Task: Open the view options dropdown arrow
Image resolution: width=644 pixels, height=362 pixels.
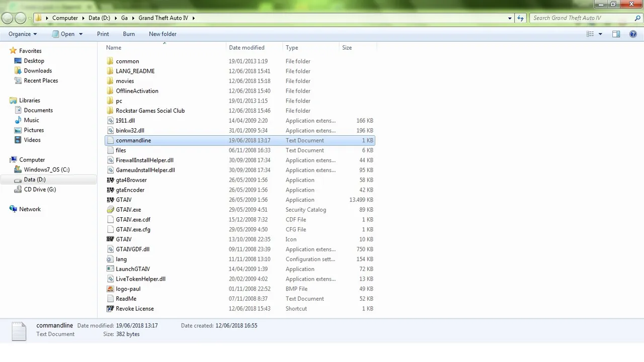Action: (x=600, y=34)
